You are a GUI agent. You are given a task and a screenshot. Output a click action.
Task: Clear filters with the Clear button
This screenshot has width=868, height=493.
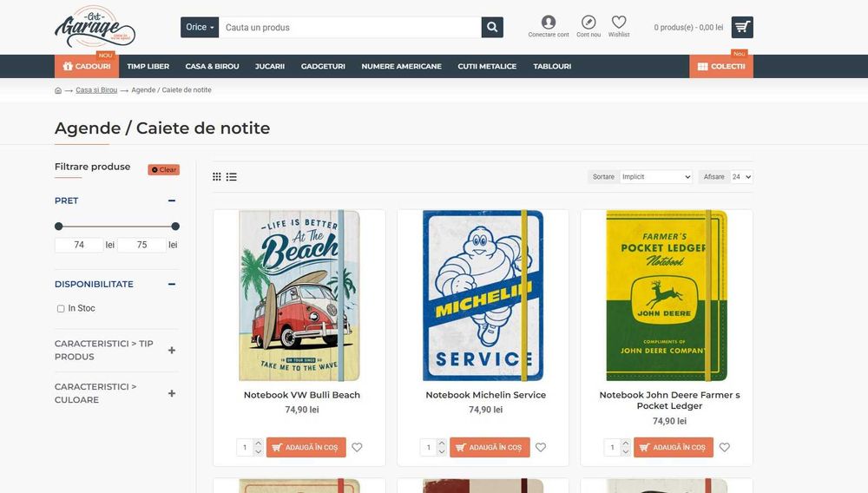pos(164,170)
